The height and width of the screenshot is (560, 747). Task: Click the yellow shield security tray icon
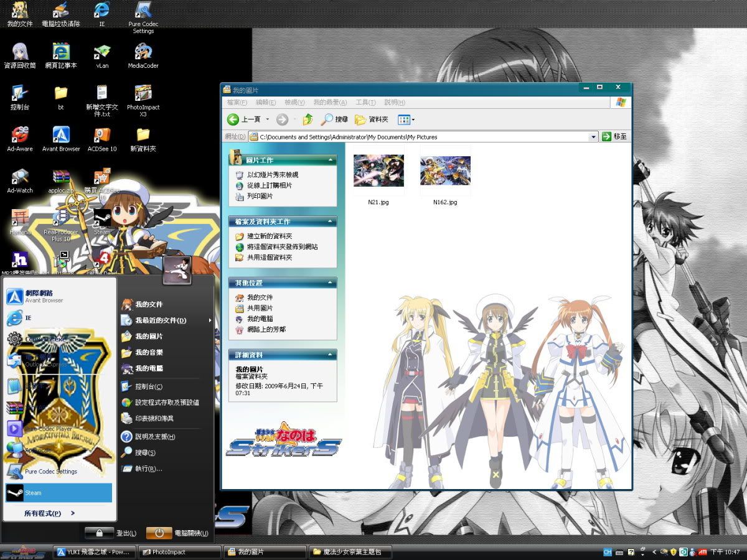coord(674,552)
